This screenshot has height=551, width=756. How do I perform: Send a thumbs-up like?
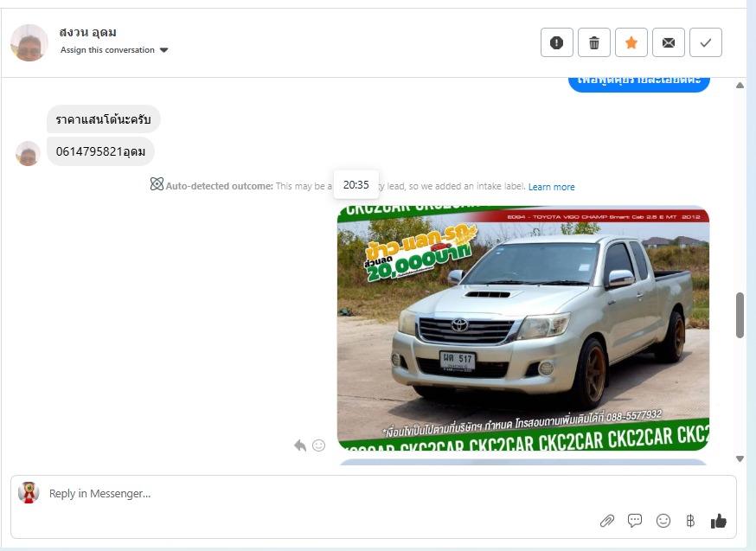click(x=718, y=521)
